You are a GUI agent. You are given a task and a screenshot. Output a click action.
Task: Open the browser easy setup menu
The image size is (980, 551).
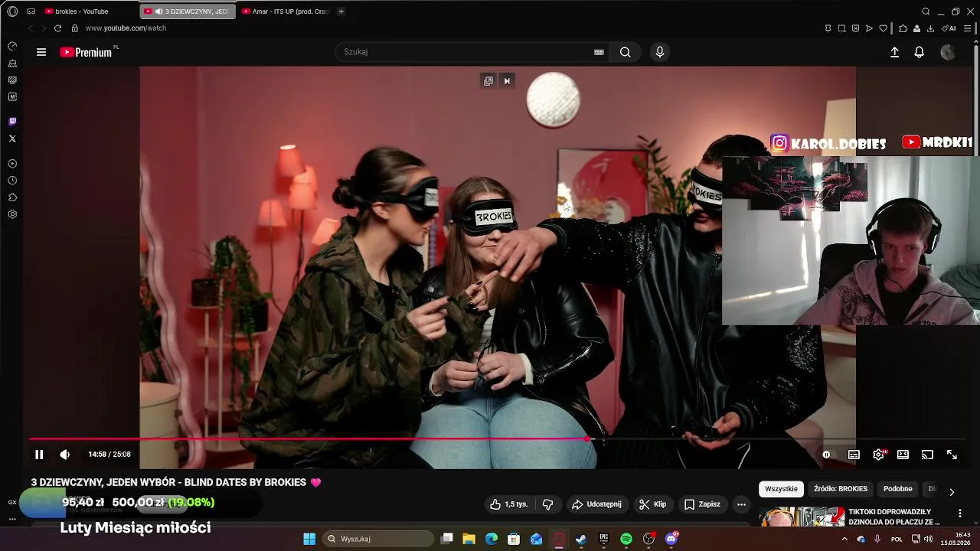tap(969, 28)
